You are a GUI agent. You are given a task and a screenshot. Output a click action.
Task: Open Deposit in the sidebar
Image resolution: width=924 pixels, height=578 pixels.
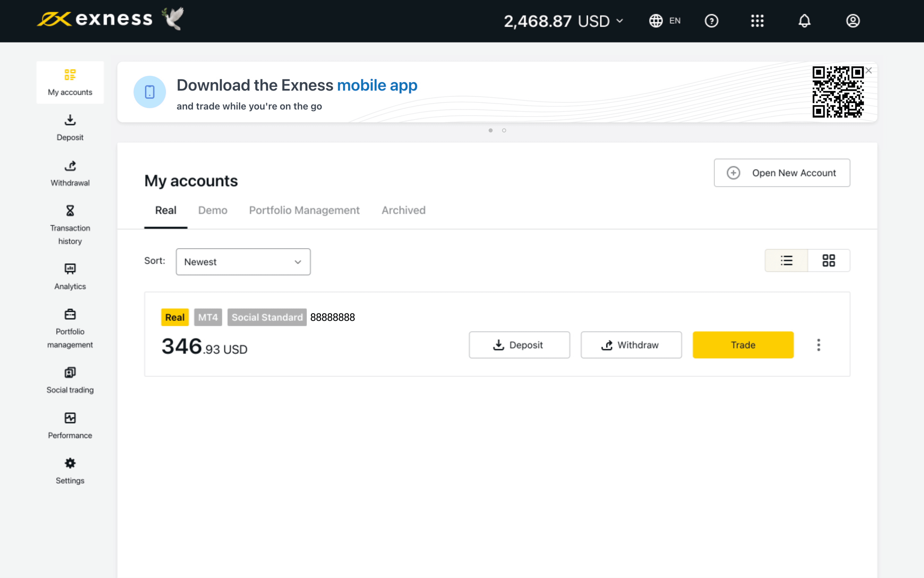[x=70, y=128]
